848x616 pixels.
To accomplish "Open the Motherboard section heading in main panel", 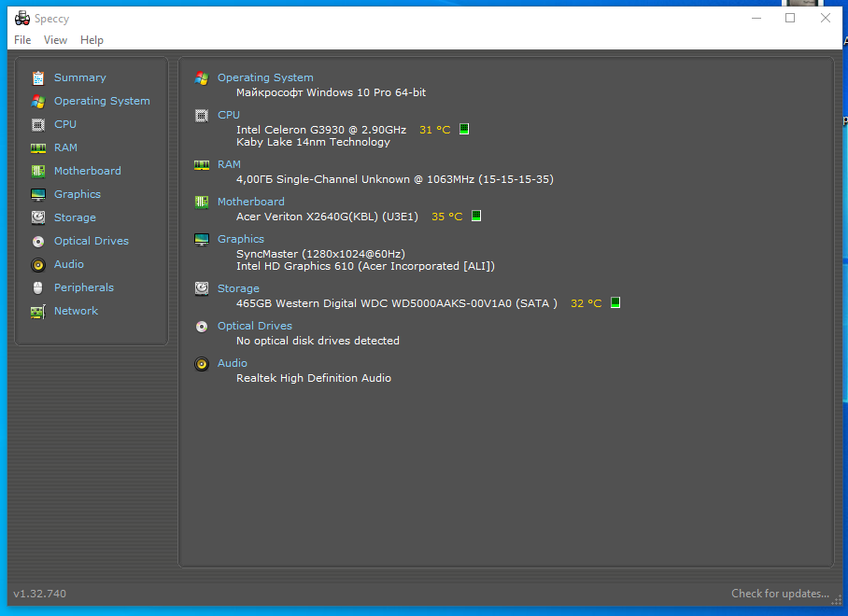I will tap(250, 202).
